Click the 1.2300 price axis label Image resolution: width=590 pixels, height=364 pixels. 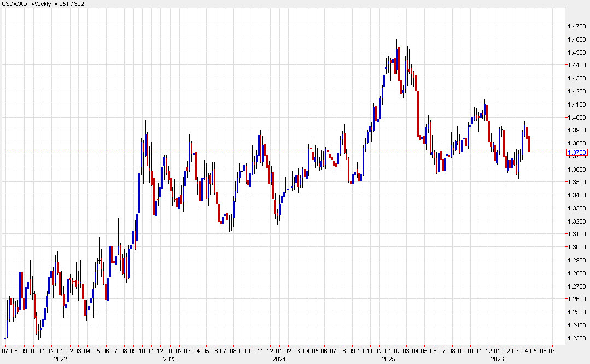(x=577, y=337)
